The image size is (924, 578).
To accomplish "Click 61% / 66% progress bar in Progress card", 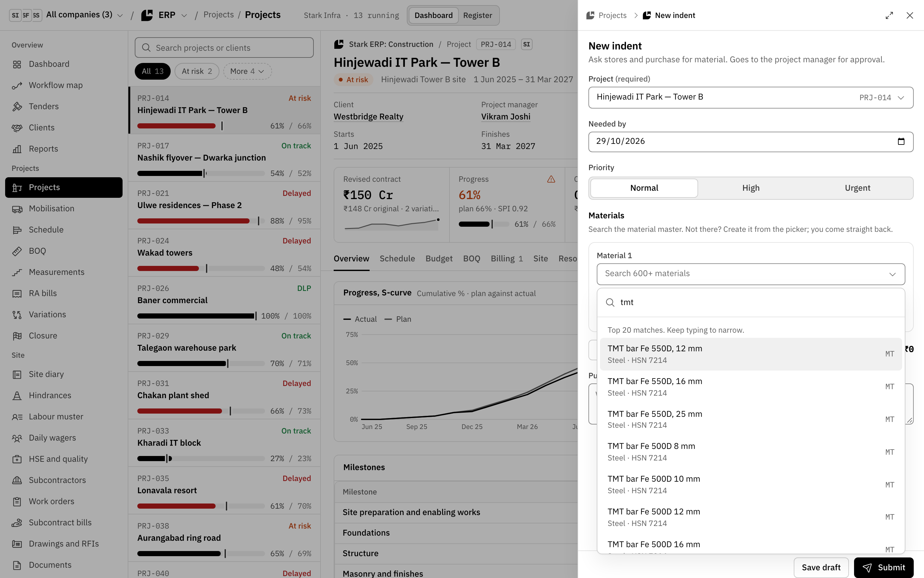I will [x=484, y=224].
